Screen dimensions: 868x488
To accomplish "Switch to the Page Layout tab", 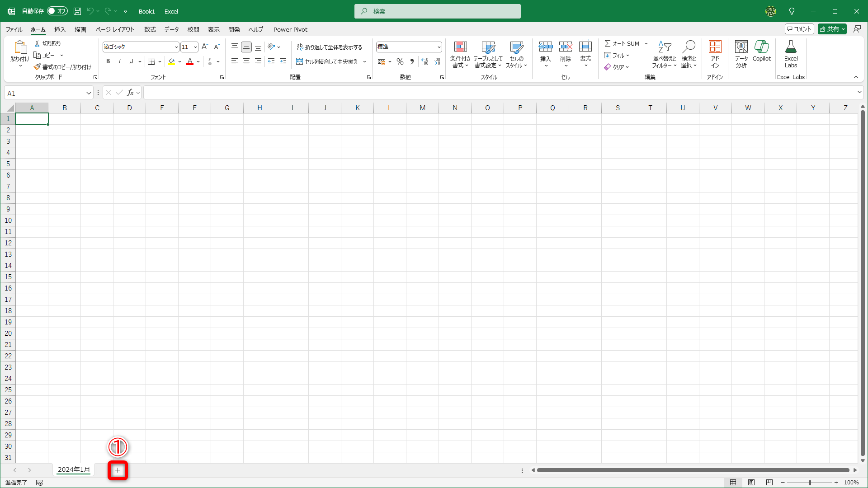I will click(115, 29).
